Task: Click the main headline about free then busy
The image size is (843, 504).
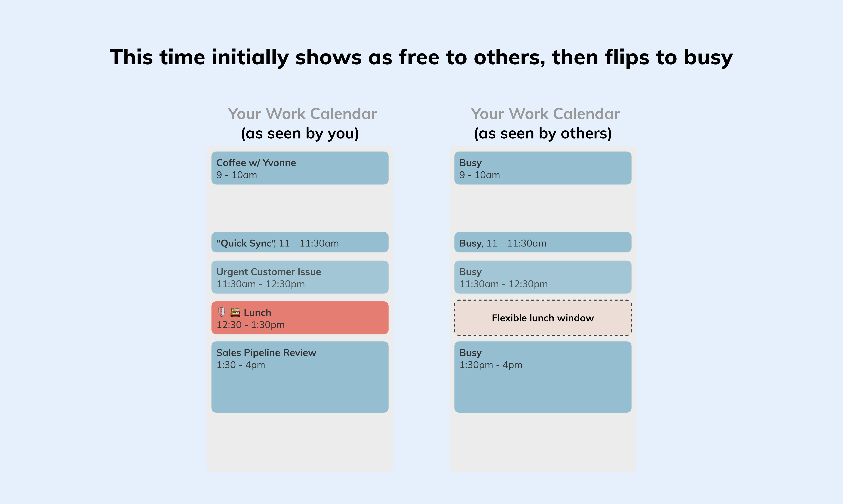Action: (421, 57)
